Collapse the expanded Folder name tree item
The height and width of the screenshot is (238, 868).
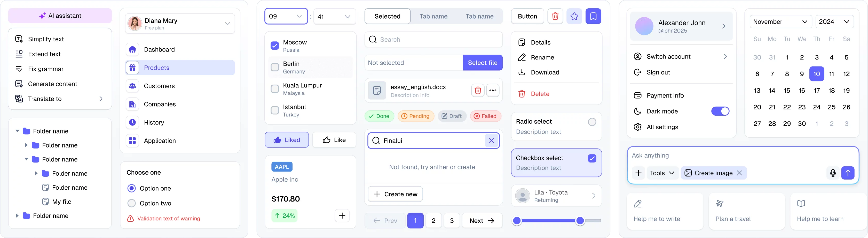17,131
